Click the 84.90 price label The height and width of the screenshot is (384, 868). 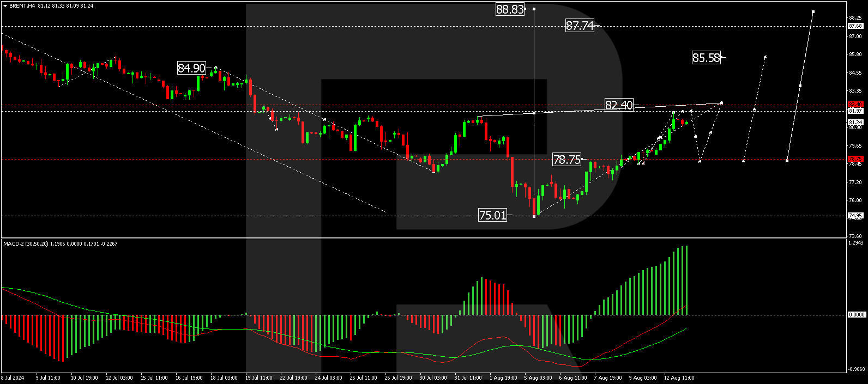[192, 68]
